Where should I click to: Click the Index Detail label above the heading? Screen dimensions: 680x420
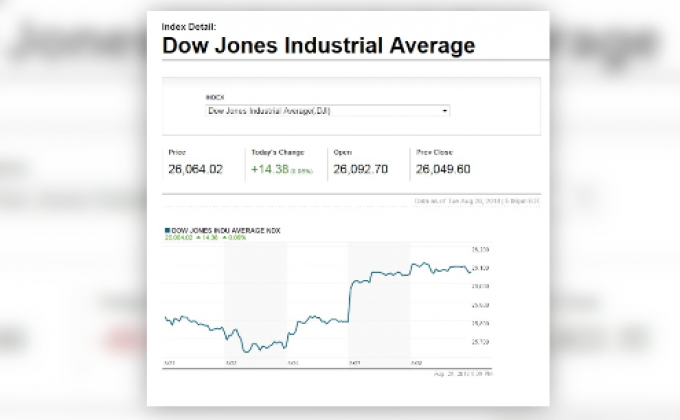click(187, 25)
